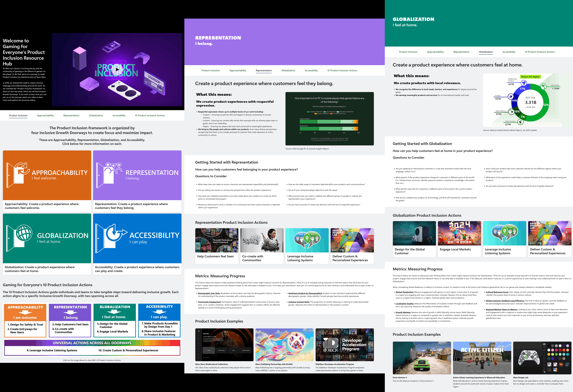Click the Latin America region icon on the chart

coord(511,112)
